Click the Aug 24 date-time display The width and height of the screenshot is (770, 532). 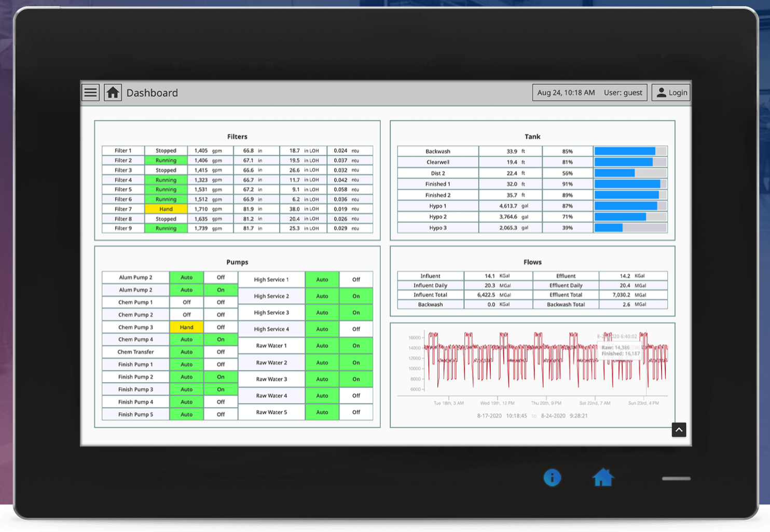click(x=566, y=92)
